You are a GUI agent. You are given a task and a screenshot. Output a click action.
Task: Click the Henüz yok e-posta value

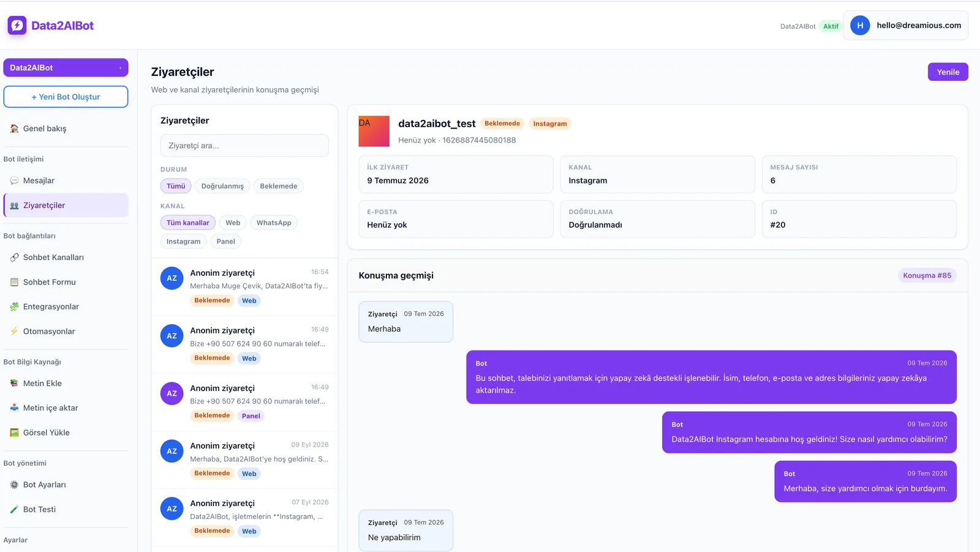386,225
